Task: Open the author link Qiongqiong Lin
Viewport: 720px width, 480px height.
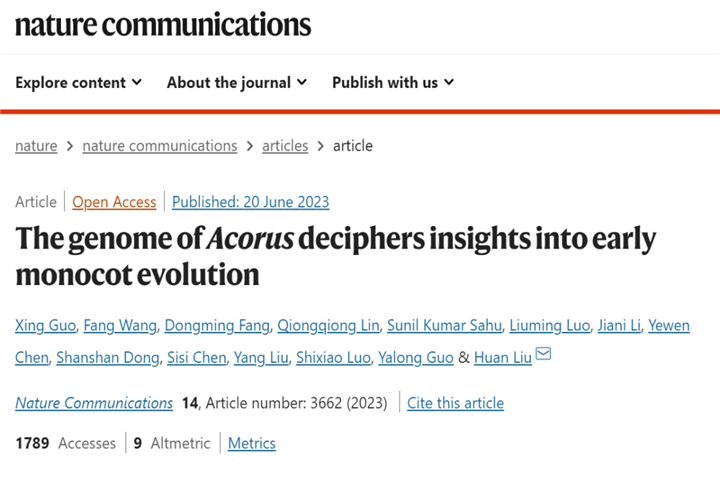Action: click(329, 326)
